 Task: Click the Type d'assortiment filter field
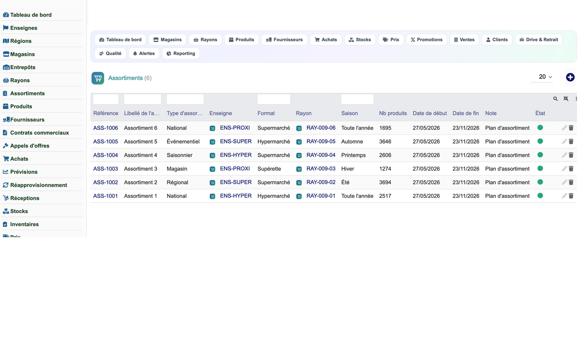(185, 99)
